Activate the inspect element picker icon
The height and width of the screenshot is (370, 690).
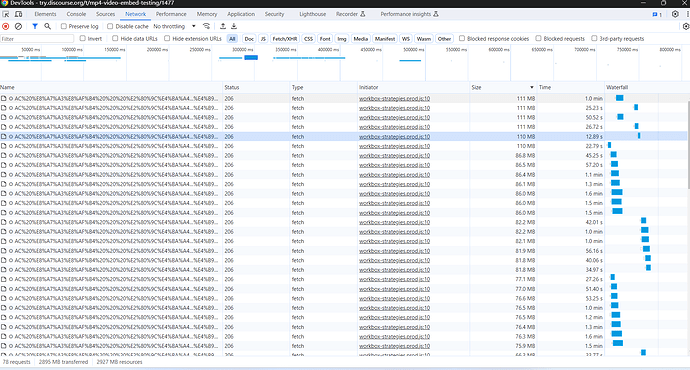coord(6,14)
